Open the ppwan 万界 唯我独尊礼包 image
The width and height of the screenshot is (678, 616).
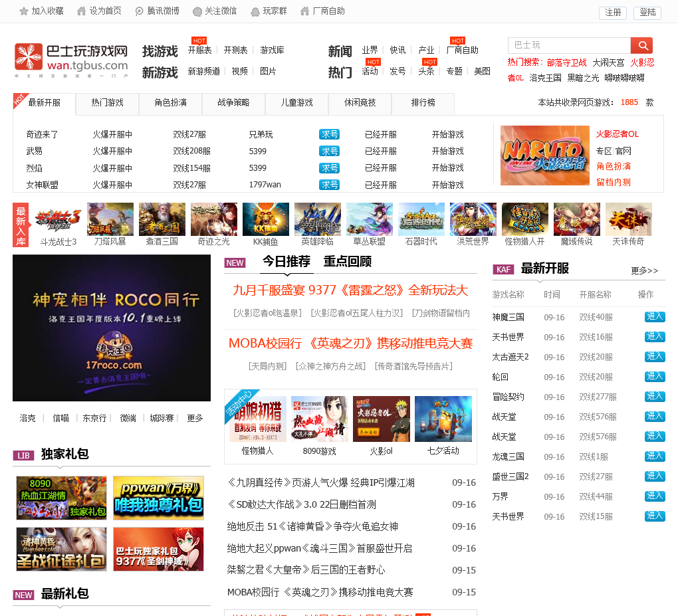tap(158, 498)
